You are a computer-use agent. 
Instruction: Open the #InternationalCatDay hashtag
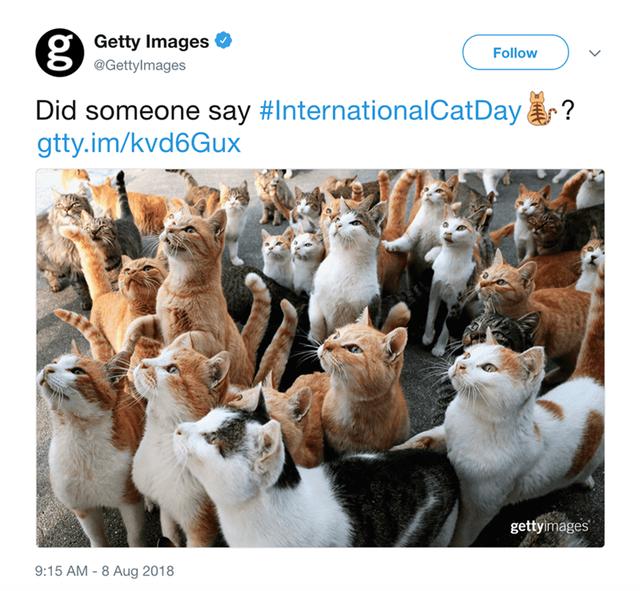click(391, 110)
